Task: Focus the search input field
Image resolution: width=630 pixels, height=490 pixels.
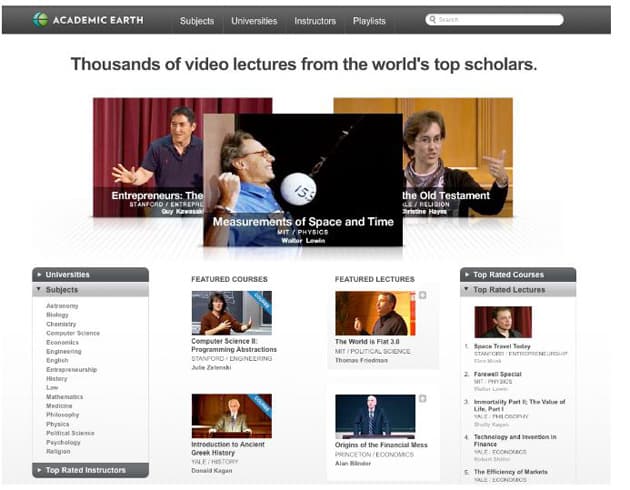Action: (497, 20)
